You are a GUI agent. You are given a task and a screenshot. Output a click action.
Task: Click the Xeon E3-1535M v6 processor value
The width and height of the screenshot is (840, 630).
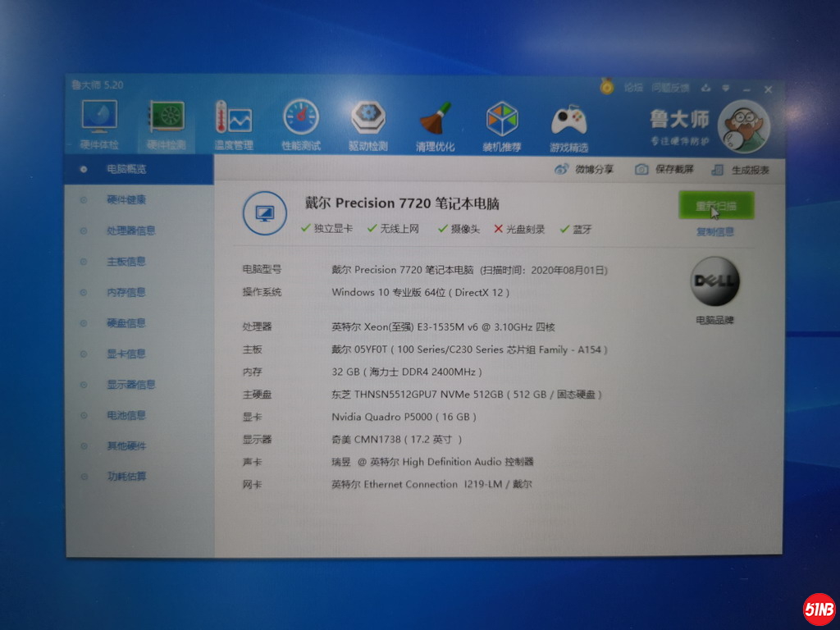[443, 326]
